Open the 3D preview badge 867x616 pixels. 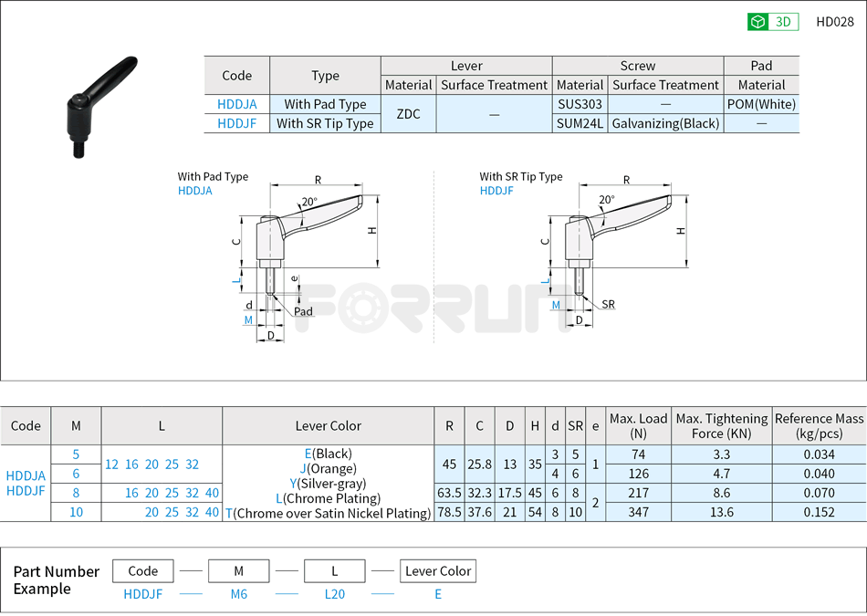(772, 21)
